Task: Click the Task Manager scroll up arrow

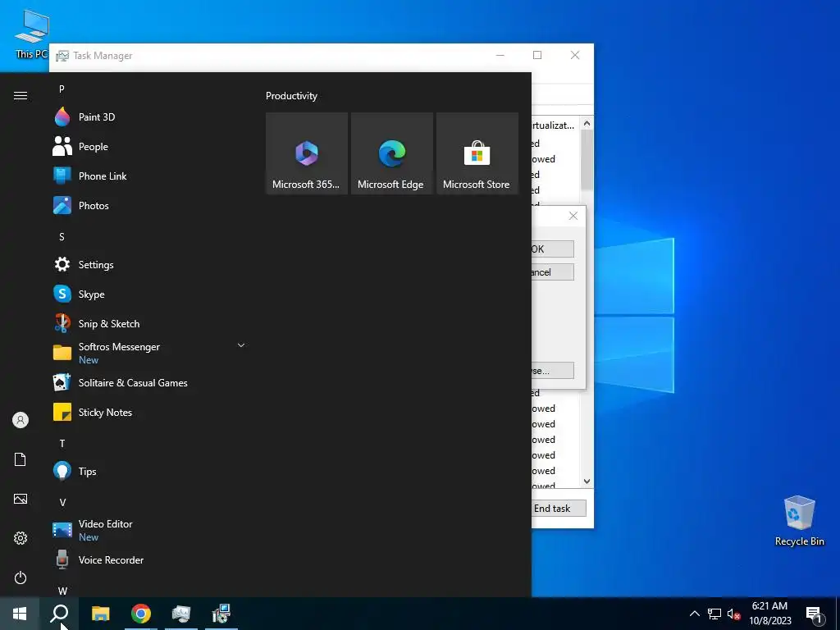Action: [x=587, y=123]
